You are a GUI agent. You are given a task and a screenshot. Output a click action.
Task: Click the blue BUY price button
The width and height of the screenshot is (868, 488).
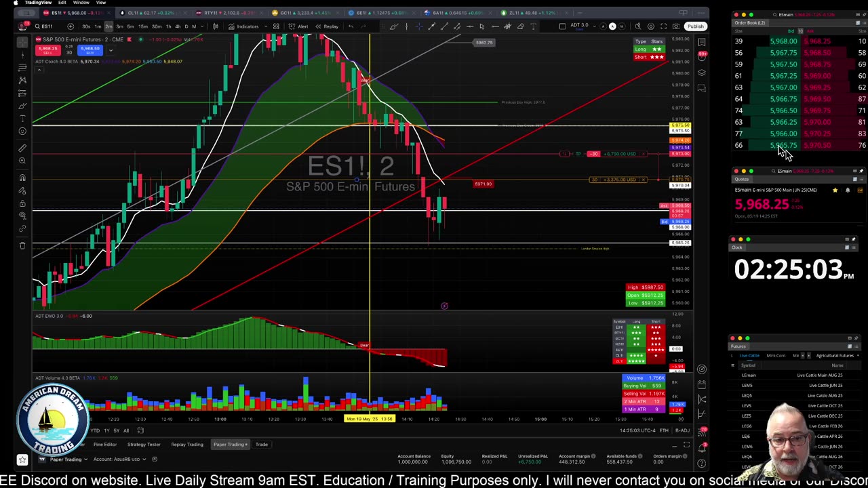[x=90, y=49]
